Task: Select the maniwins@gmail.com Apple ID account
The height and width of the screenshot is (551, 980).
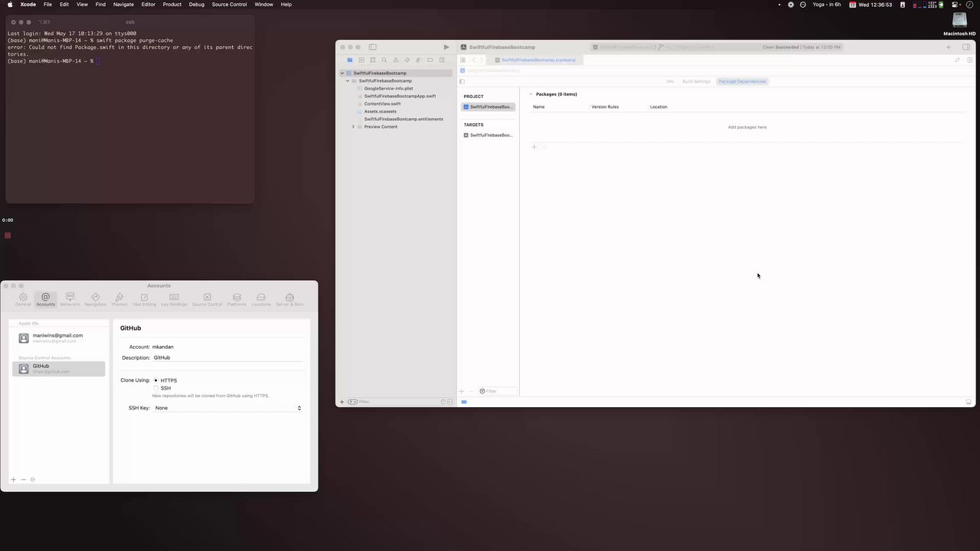Action: coord(58,337)
